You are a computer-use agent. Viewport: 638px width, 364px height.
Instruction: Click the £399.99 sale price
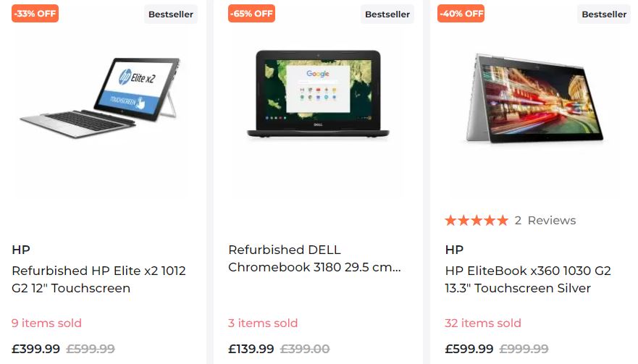(35, 349)
